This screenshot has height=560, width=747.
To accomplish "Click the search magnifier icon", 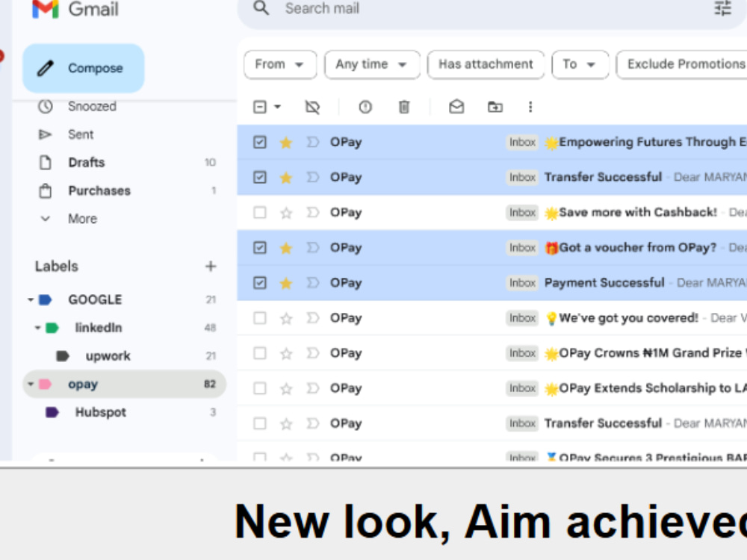I will coord(261,8).
